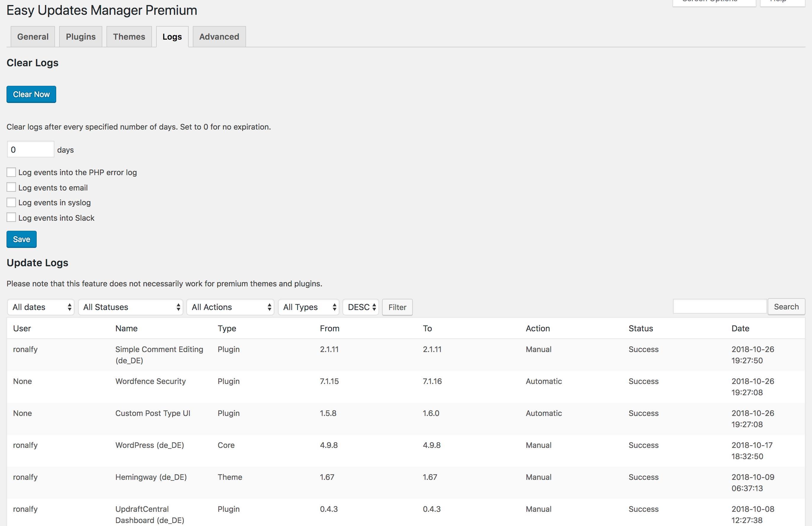Apply the log filters with Filter button

[397, 307]
